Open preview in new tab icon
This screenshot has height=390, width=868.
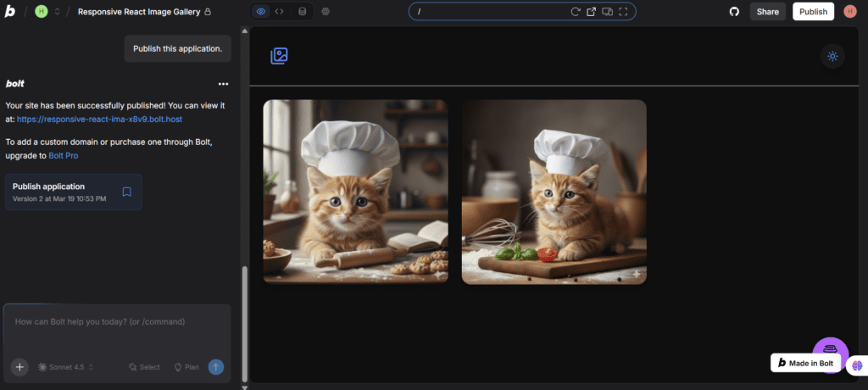pyautogui.click(x=592, y=12)
